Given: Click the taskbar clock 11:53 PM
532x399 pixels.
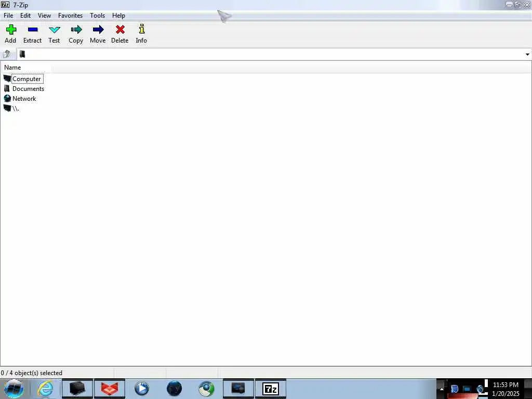Looking at the screenshot, I should pos(506,385).
